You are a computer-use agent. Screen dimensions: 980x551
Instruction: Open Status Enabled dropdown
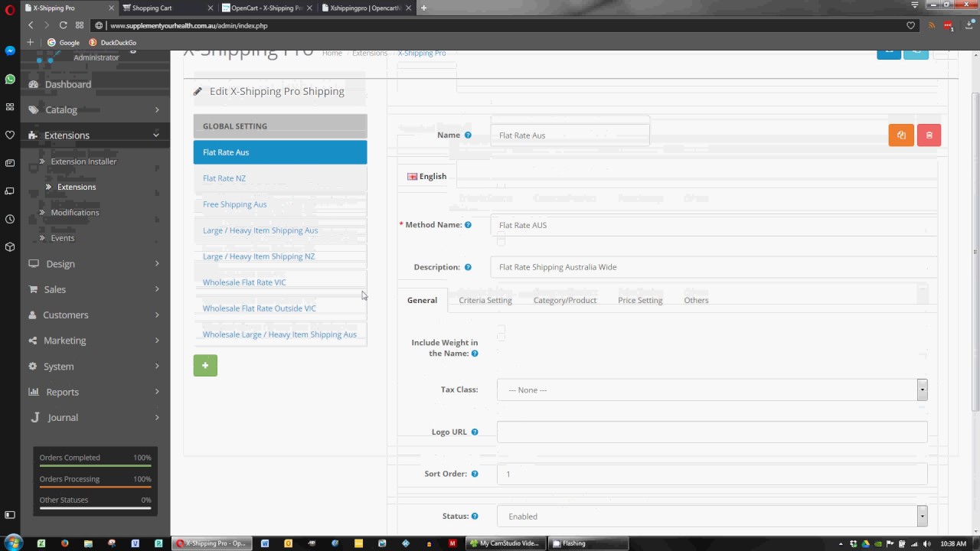[x=712, y=517]
